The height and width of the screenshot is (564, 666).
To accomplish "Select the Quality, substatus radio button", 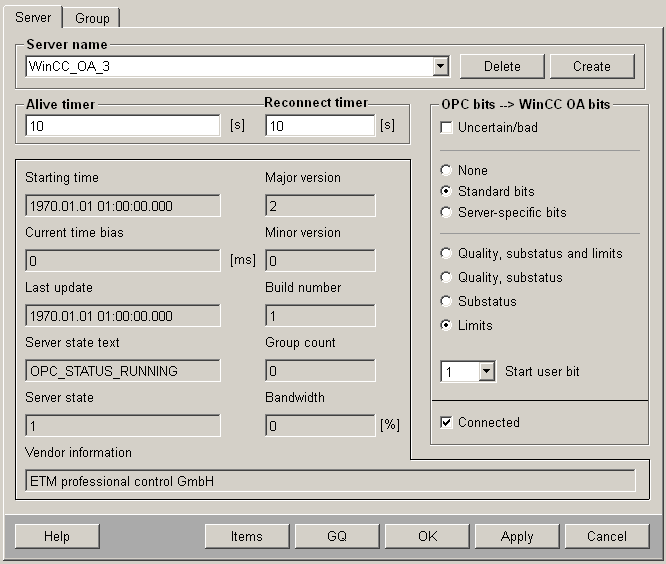I will coord(446,278).
